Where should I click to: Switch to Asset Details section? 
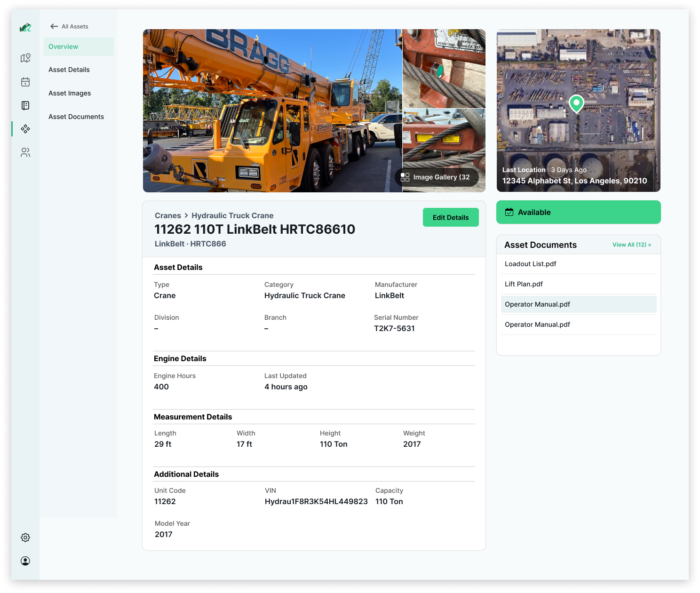(x=69, y=70)
